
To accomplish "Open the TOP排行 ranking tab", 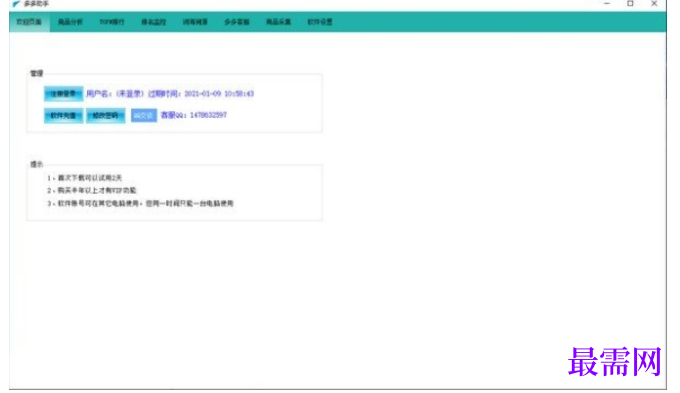I will coord(112,22).
